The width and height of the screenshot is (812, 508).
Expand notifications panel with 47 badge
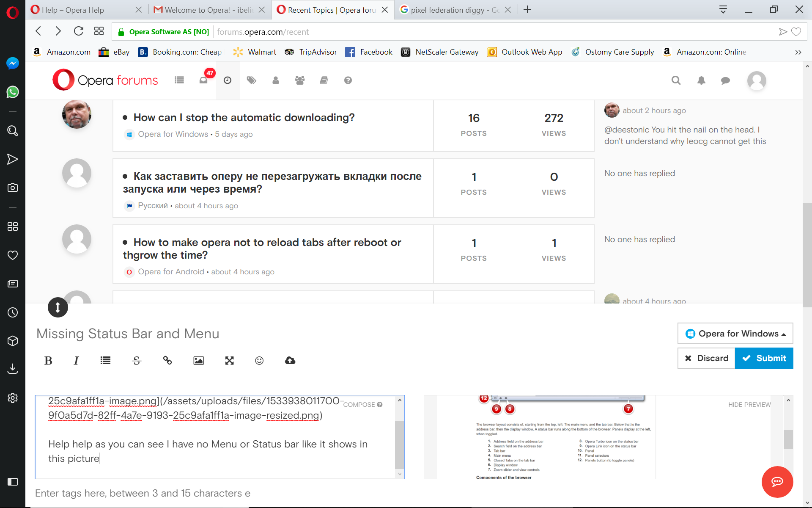(x=203, y=80)
